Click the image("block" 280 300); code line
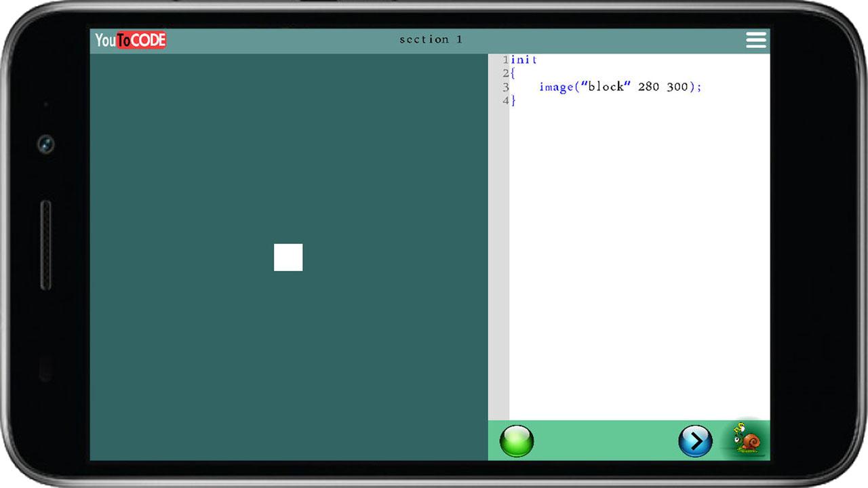 coord(620,87)
